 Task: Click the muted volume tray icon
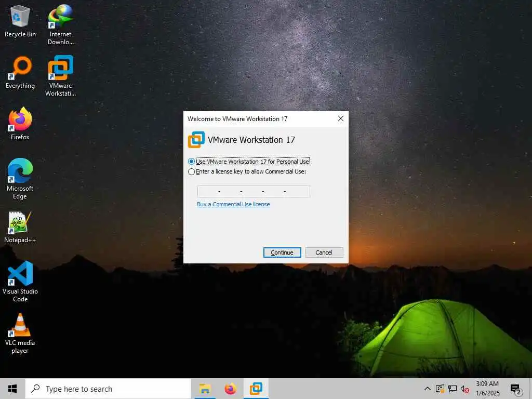(x=465, y=389)
